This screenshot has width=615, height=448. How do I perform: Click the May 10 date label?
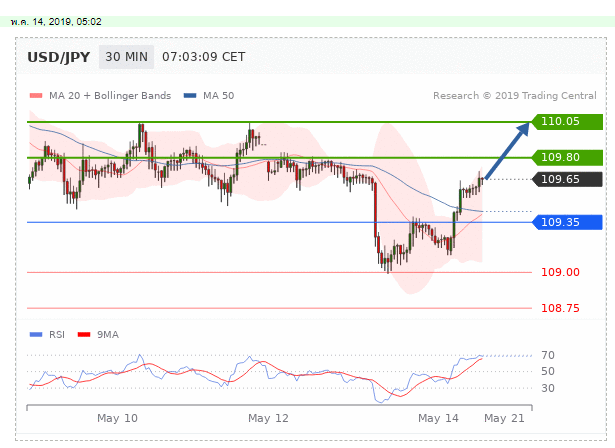coord(117,418)
